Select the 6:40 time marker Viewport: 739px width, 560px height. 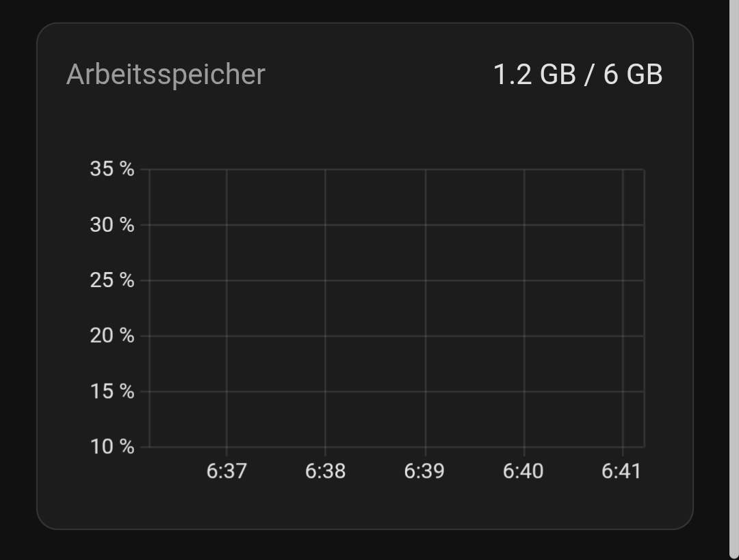[x=523, y=472]
